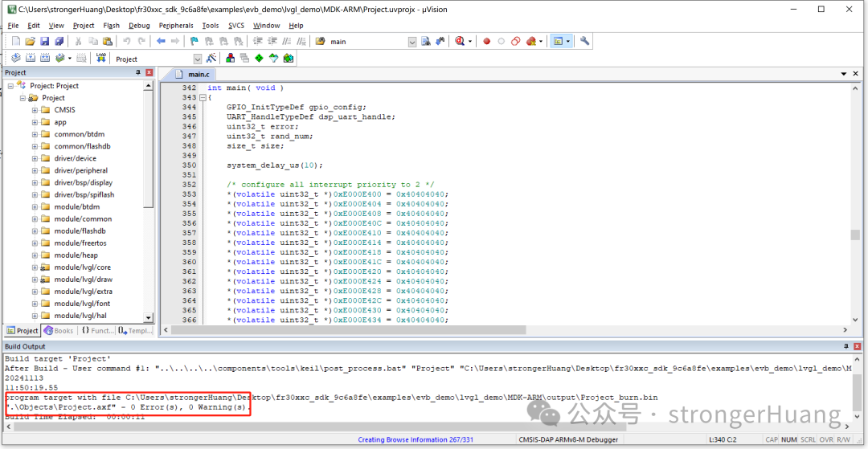Switch to Books panel tab
Screen dimensions: 868x449
click(x=59, y=331)
